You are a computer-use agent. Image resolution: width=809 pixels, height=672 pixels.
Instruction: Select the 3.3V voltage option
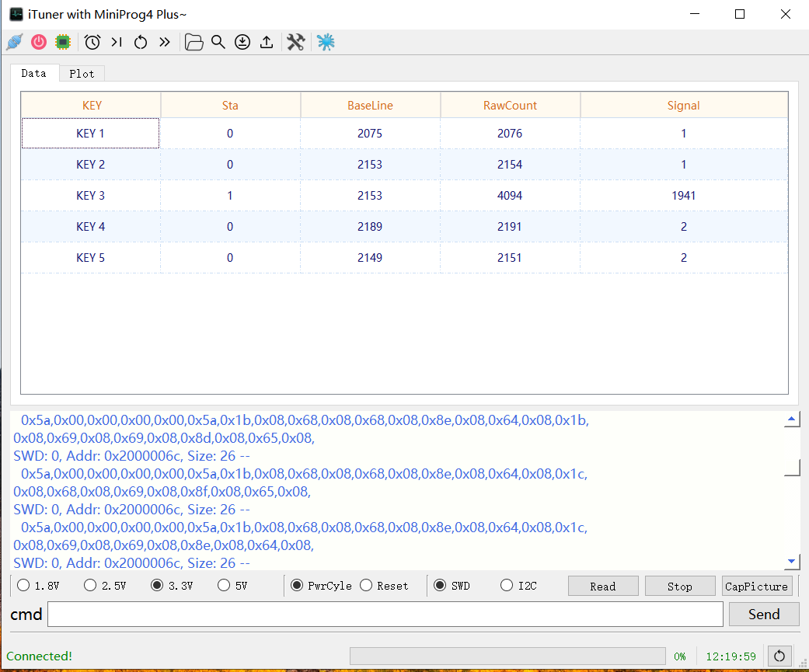[172, 585]
